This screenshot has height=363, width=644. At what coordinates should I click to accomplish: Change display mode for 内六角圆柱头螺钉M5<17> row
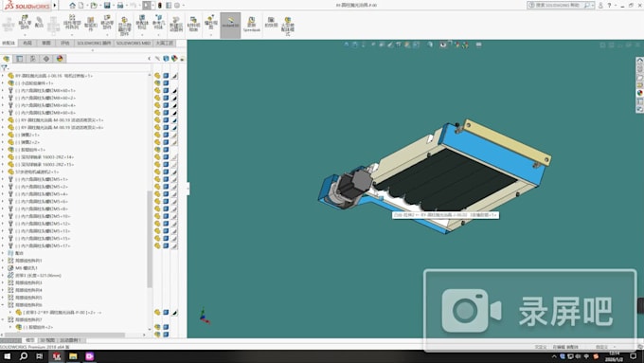(x=166, y=245)
